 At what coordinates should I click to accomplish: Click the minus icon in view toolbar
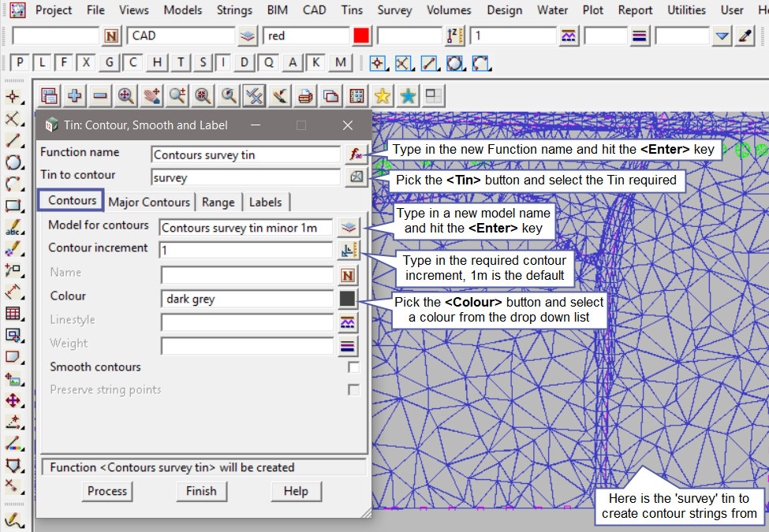(100, 95)
